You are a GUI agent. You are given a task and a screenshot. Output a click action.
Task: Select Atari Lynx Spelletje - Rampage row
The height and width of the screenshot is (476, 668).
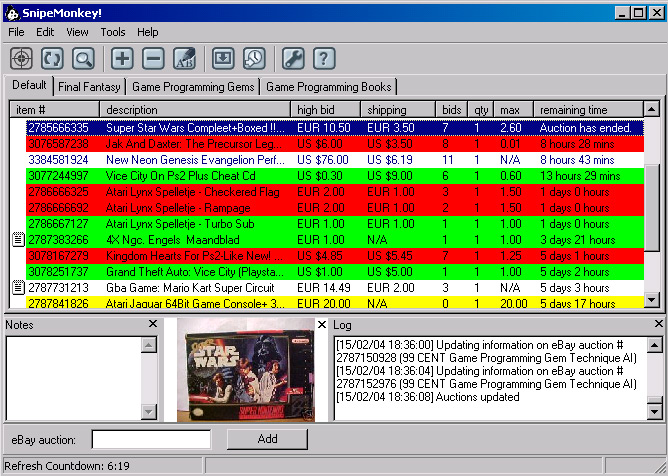click(335, 208)
